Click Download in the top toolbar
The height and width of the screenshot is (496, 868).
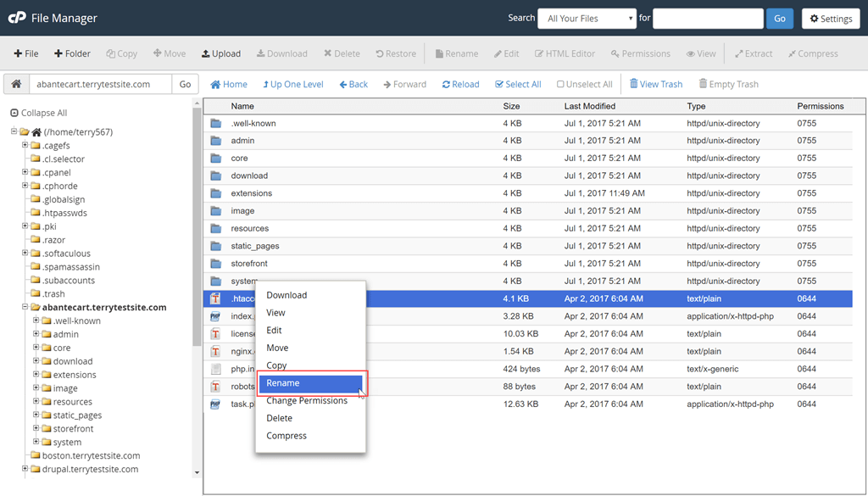pyautogui.click(x=281, y=53)
